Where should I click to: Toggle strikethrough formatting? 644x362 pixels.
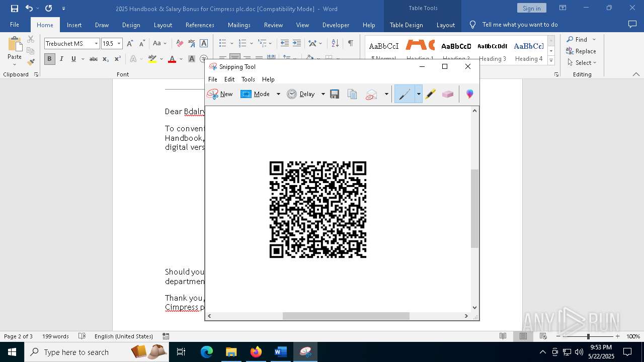point(94,59)
